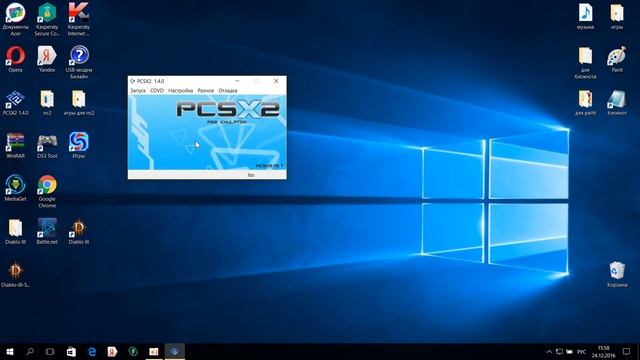Select the для блокнота folder
The image size is (640, 360).
pos(585,62)
